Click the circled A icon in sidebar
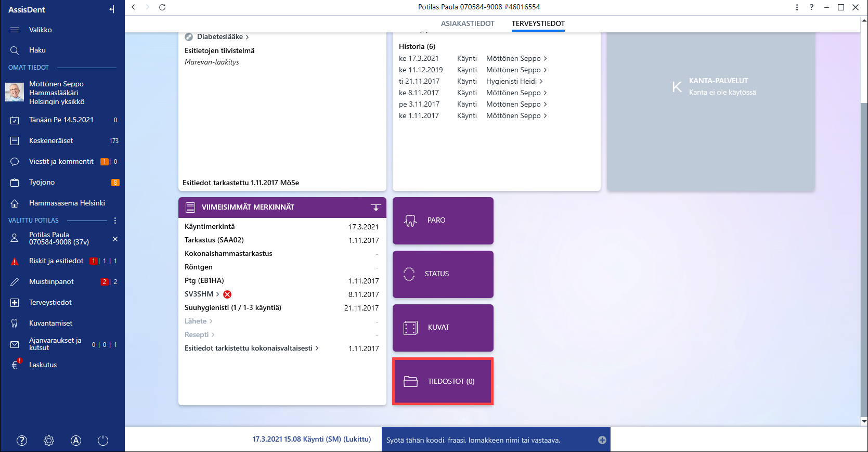 point(76,441)
